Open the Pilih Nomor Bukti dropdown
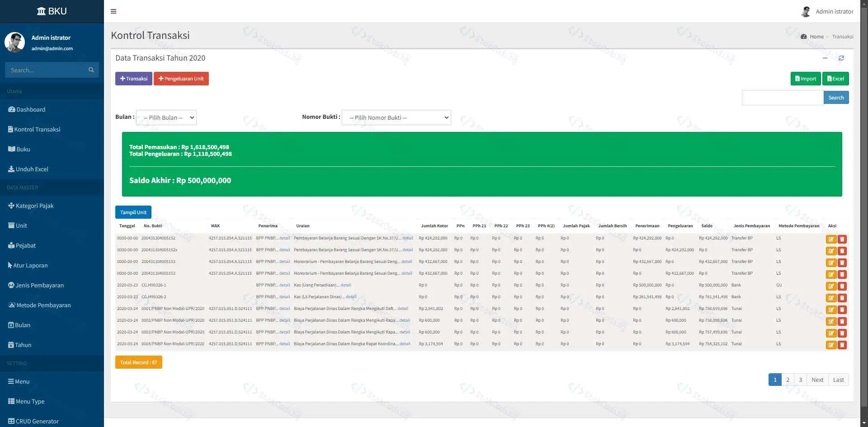 point(396,117)
